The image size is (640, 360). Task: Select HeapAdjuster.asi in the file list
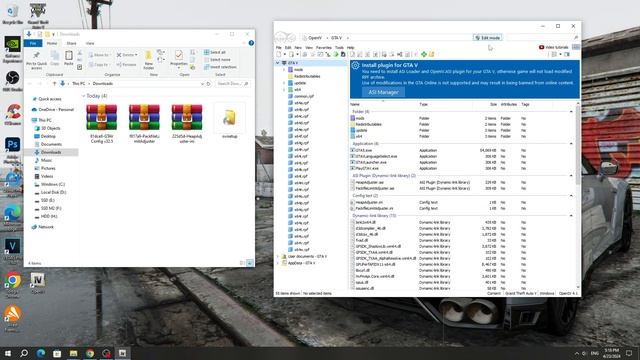coord(369,182)
